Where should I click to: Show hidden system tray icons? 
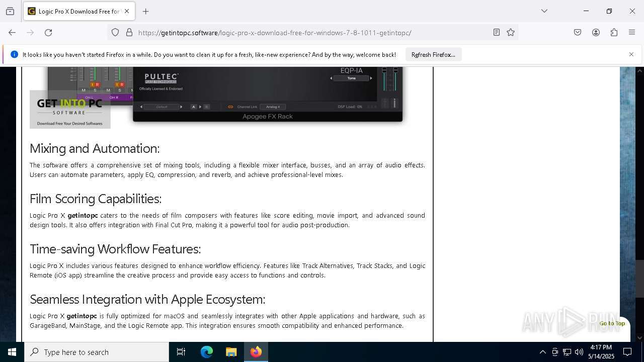(542, 352)
